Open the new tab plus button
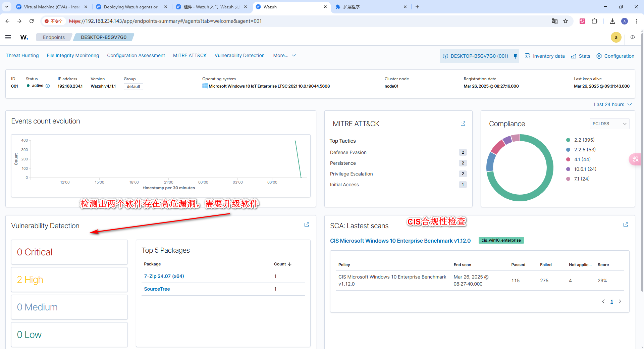Image resolution: width=644 pixels, height=349 pixels. click(417, 7)
